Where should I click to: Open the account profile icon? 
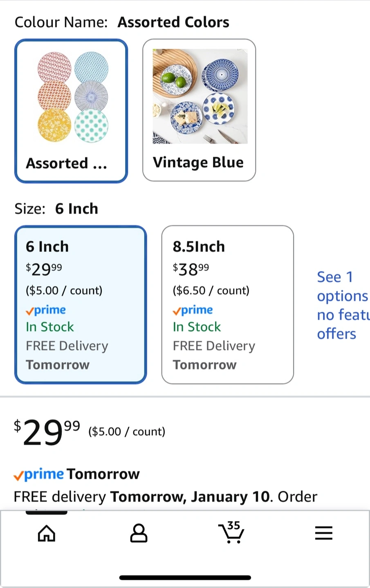[139, 533]
